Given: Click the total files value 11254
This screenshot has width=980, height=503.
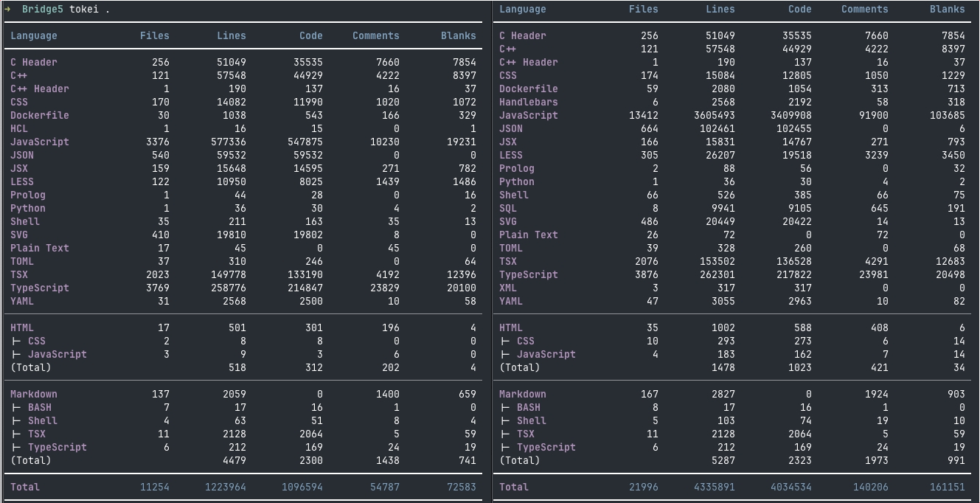Looking at the screenshot, I should tap(154, 487).
